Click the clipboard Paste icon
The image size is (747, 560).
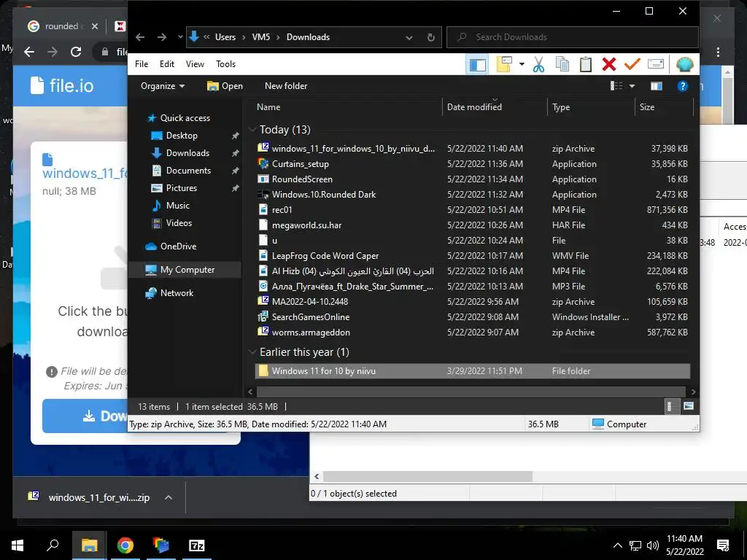click(x=586, y=64)
